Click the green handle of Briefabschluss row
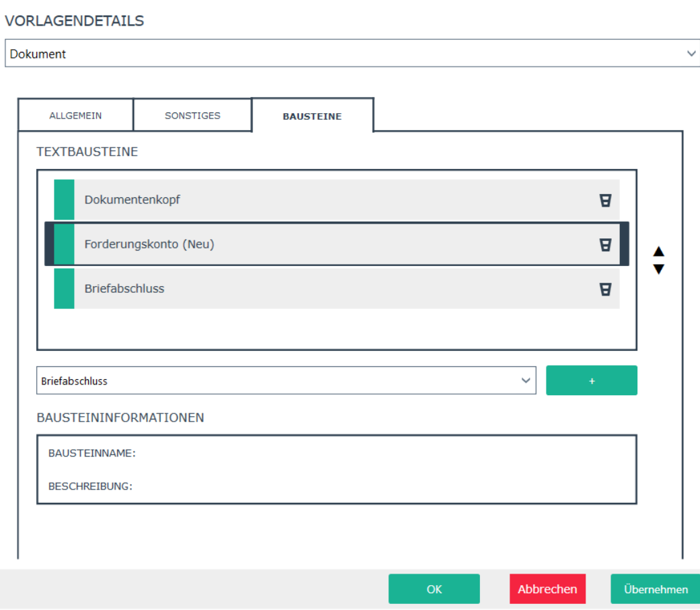The height and width of the screenshot is (610, 700). (64, 289)
